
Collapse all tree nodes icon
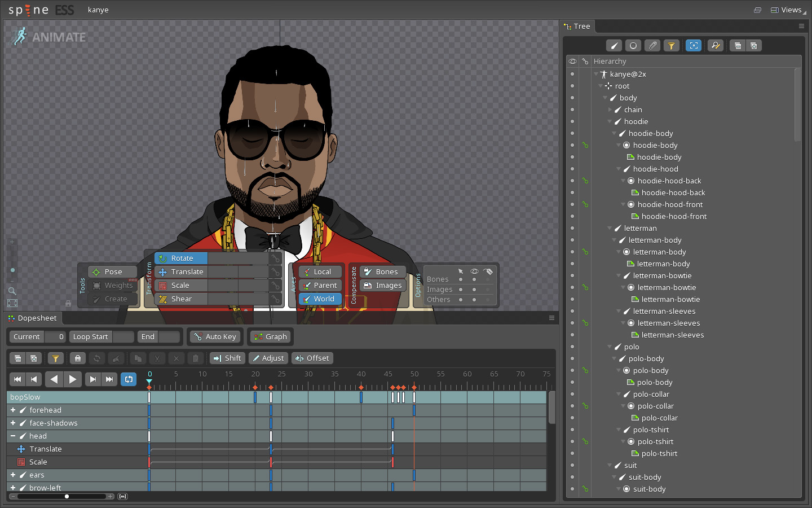click(738, 46)
